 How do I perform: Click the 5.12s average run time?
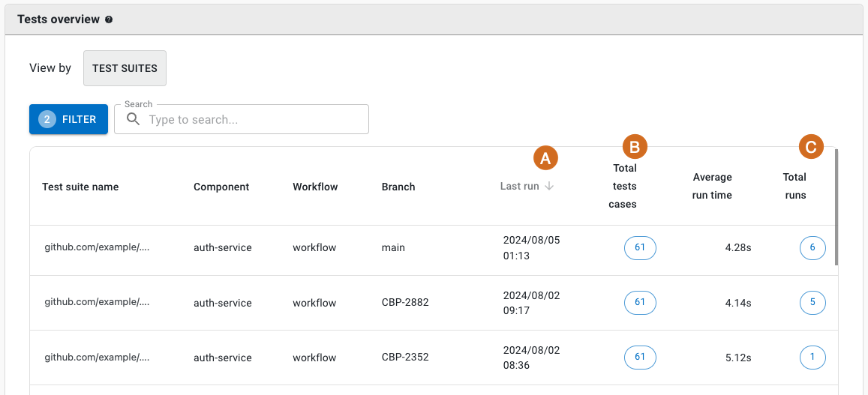(738, 358)
